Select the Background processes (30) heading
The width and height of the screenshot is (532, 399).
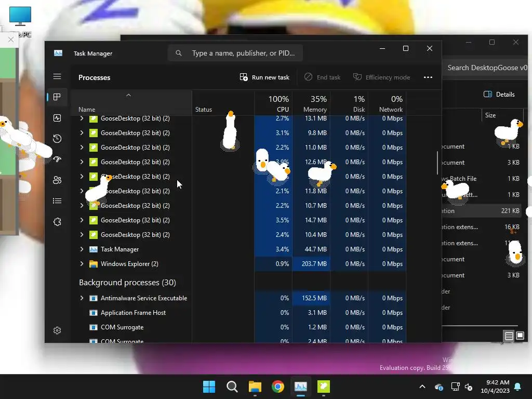[127, 283]
